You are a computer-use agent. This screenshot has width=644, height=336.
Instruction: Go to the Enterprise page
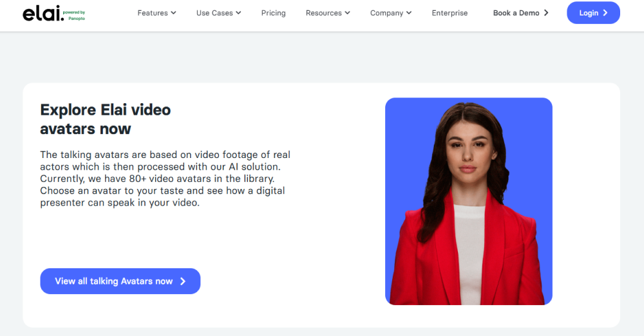pyautogui.click(x=450, y=13)
